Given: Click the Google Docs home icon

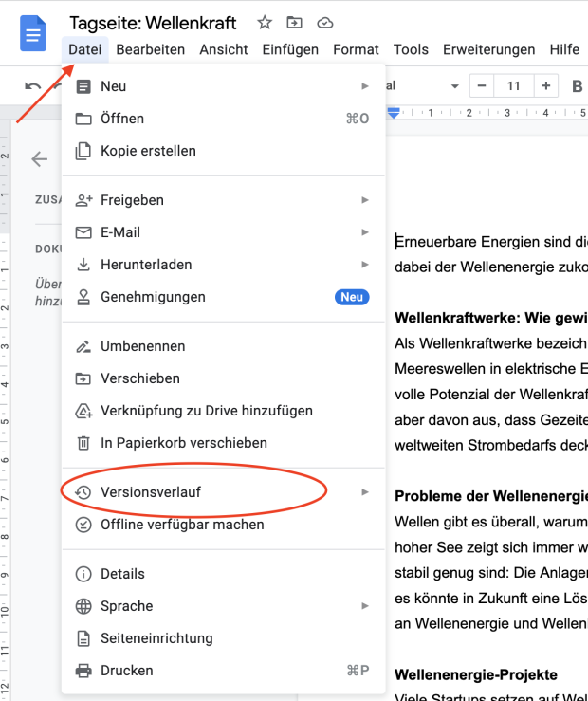Looking at the screenshot, I should coord(34,34).
